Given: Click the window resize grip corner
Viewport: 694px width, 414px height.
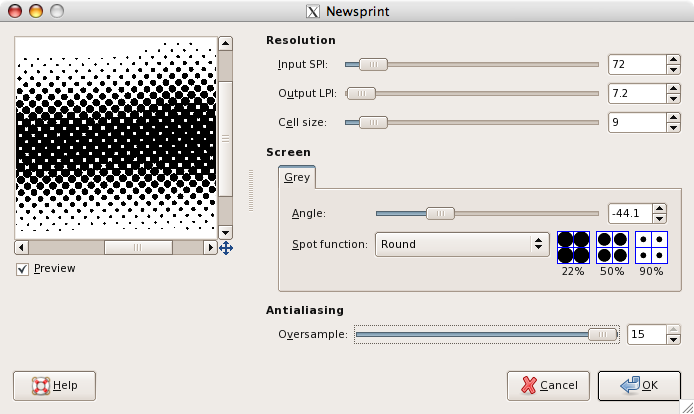Looking at the screenshot, I should (686, 407).
